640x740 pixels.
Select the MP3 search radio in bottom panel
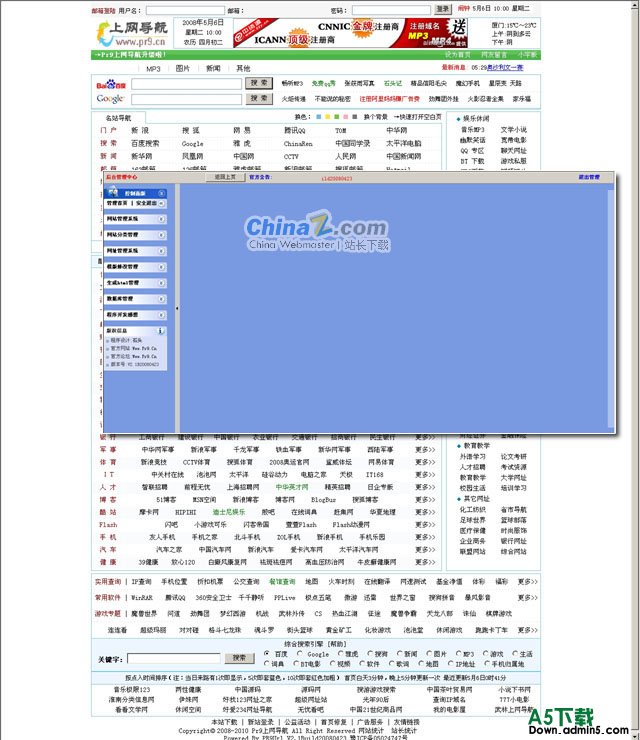pos(458,654)
